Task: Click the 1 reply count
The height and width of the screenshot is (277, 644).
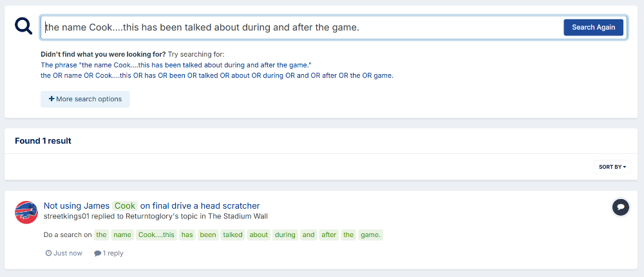Action: click(113, 253)
